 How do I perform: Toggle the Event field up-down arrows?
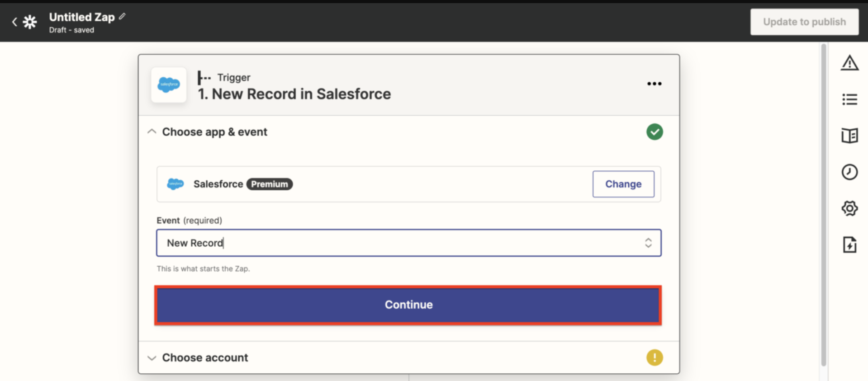pos(648,243)
